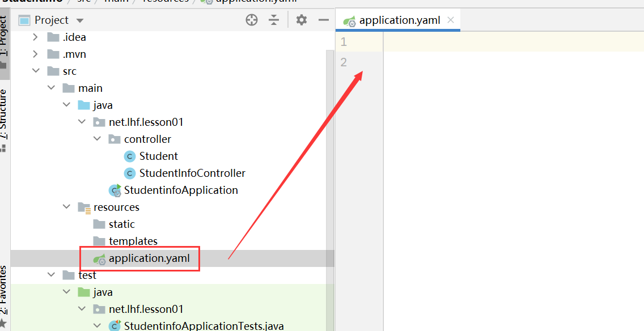Viewport: 644px width, 331px height.
Task: Select StudentinfoApplication in the tree
Action: pyautogui.click(x=181, y=190)
